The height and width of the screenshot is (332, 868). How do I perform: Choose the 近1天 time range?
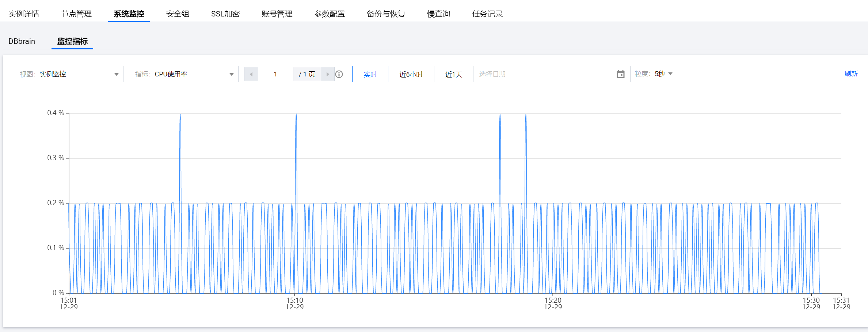pos(454,74)
